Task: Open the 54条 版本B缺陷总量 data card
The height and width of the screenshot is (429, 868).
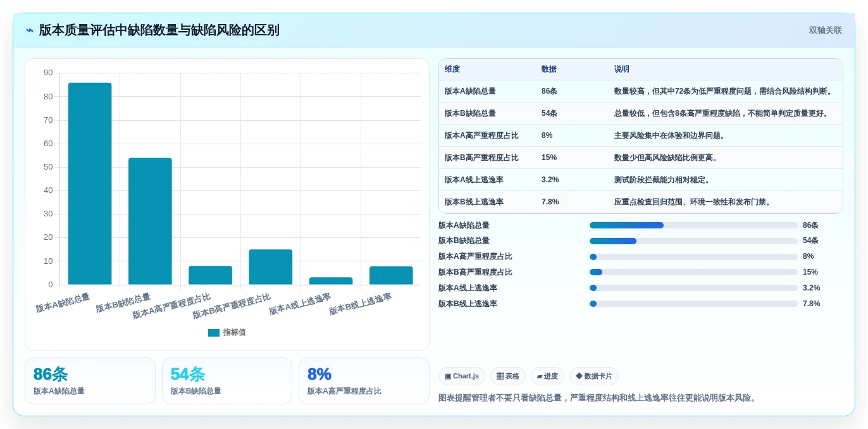Action: click(227, 381)
